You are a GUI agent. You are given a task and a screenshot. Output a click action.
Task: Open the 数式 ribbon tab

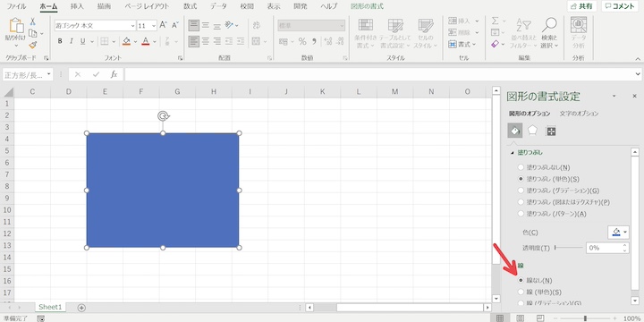pos(190,6)
